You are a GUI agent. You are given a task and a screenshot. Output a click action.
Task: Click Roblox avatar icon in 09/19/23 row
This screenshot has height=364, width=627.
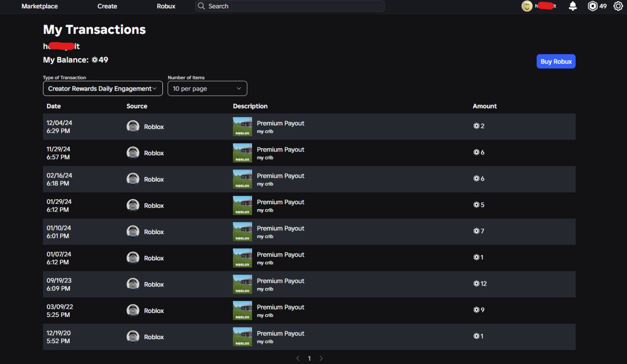[x=133, y=284]
